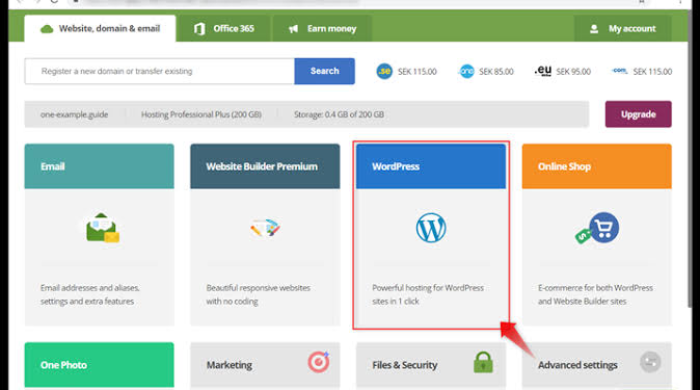
Task: Click the Office 365 logo icon
Action: click(x=199, y=29)
